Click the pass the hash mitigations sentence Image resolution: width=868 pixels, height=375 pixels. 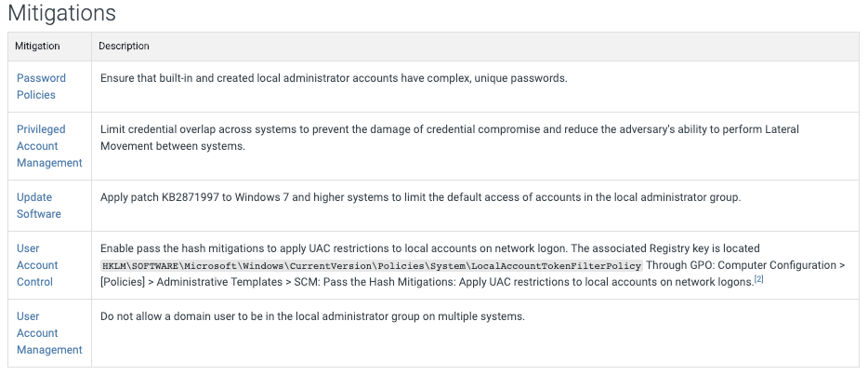(429, 248)
